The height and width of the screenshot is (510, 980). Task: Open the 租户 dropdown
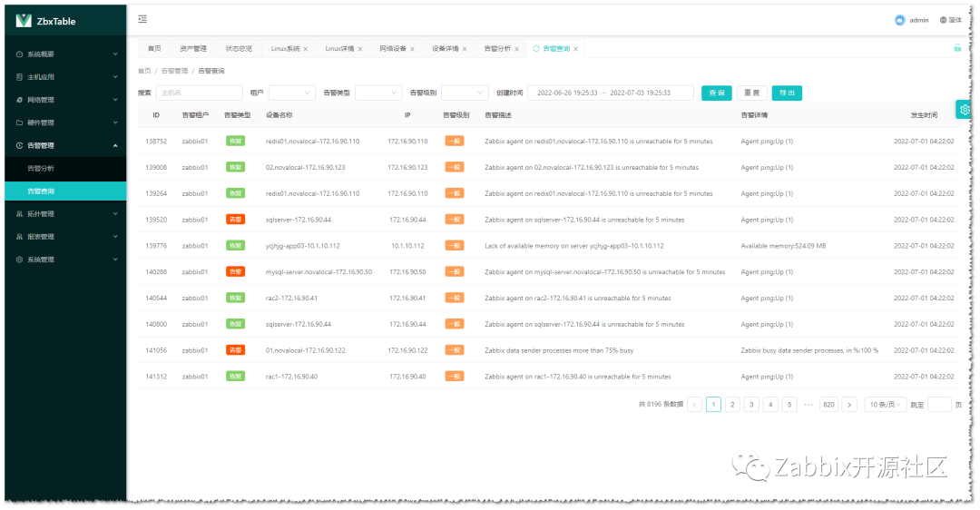click(292, 93)
